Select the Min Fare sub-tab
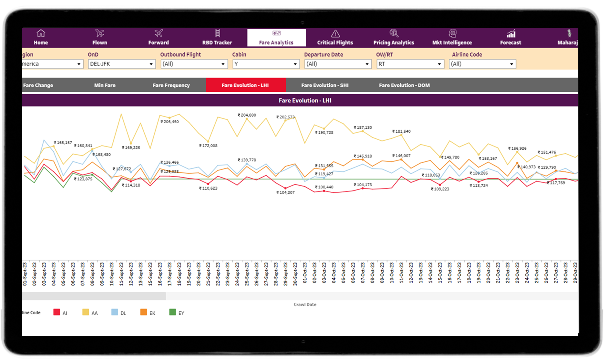The height and width of the screenshot is (364, 604). pos(105,85)
